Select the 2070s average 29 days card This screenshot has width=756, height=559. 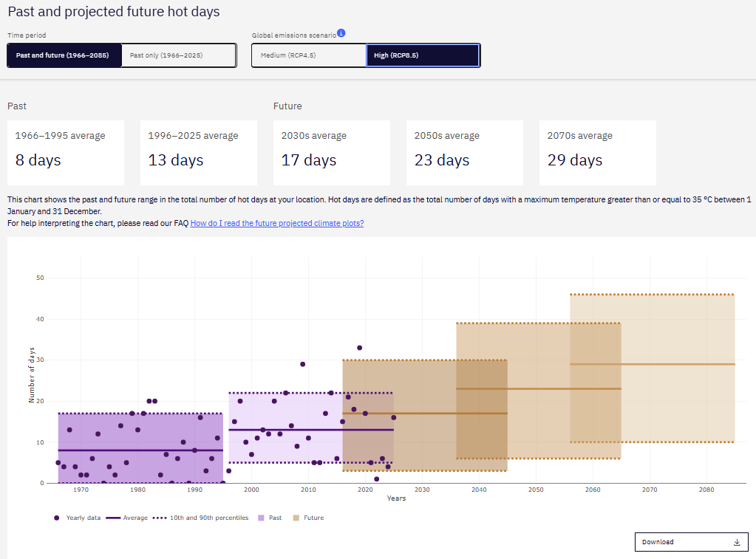tap(598, 153)
